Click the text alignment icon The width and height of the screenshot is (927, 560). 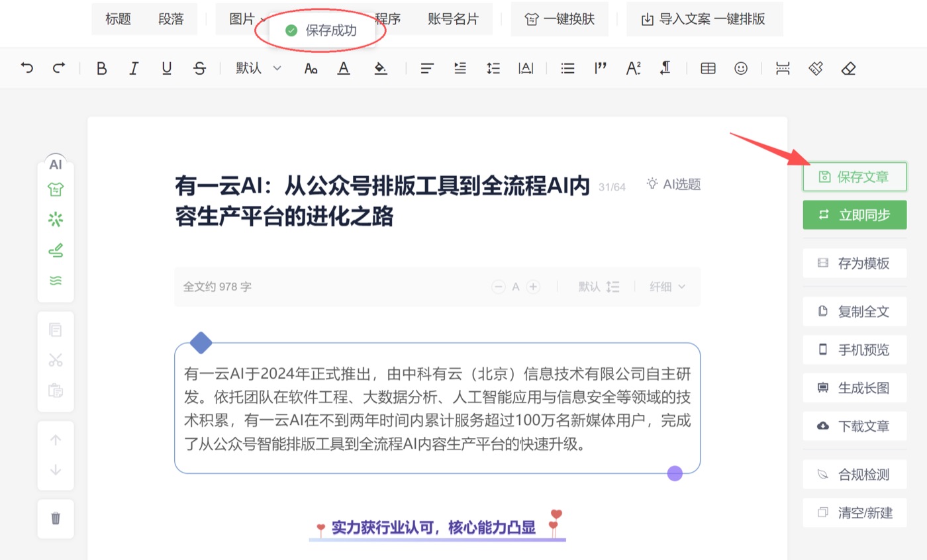428,68
